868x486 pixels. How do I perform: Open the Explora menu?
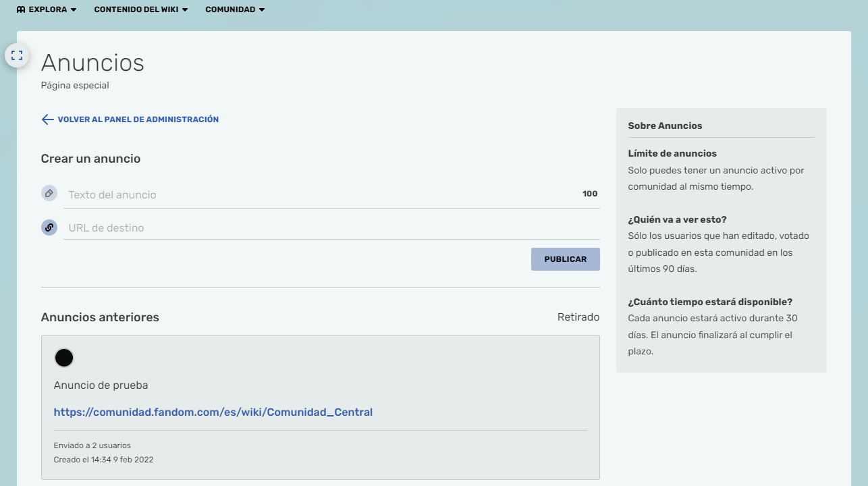pyautogui.click(x=47, y=9)
